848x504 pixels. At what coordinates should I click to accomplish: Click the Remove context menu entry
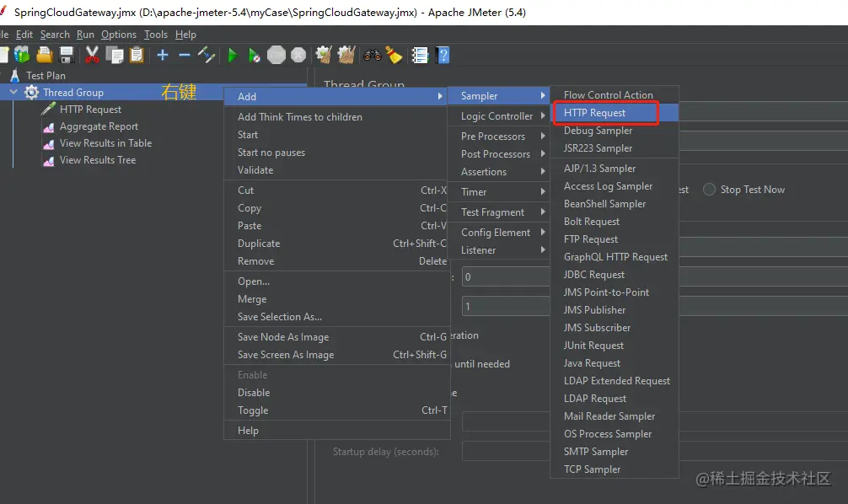point(337,261)
